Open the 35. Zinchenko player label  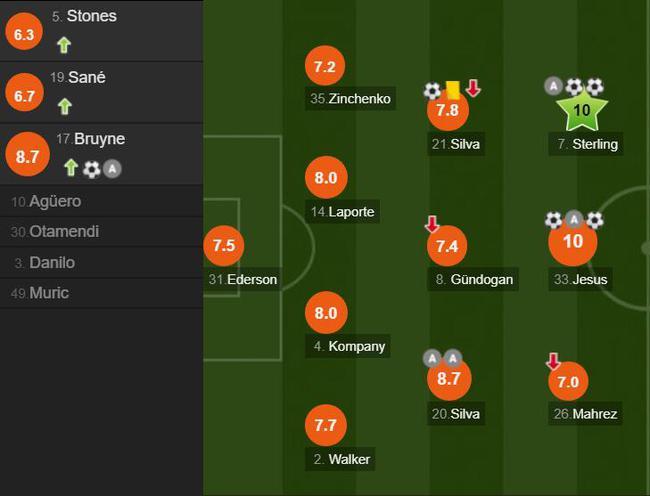point(351,99)
